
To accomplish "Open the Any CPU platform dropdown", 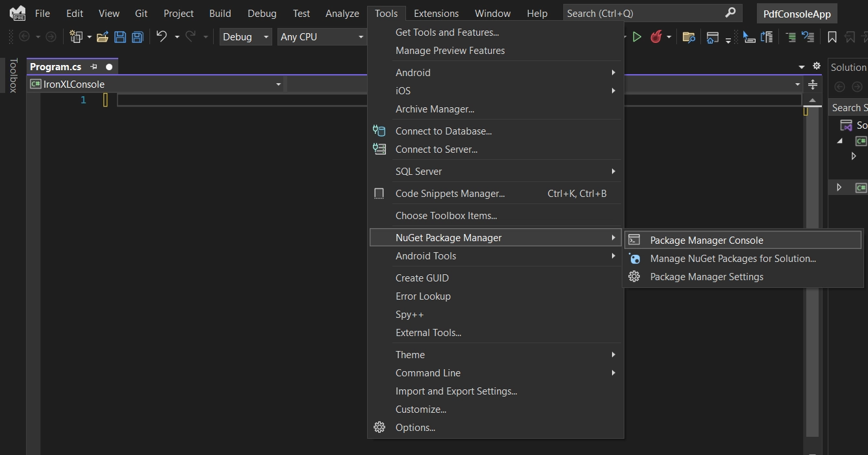I will click(322, 37).
